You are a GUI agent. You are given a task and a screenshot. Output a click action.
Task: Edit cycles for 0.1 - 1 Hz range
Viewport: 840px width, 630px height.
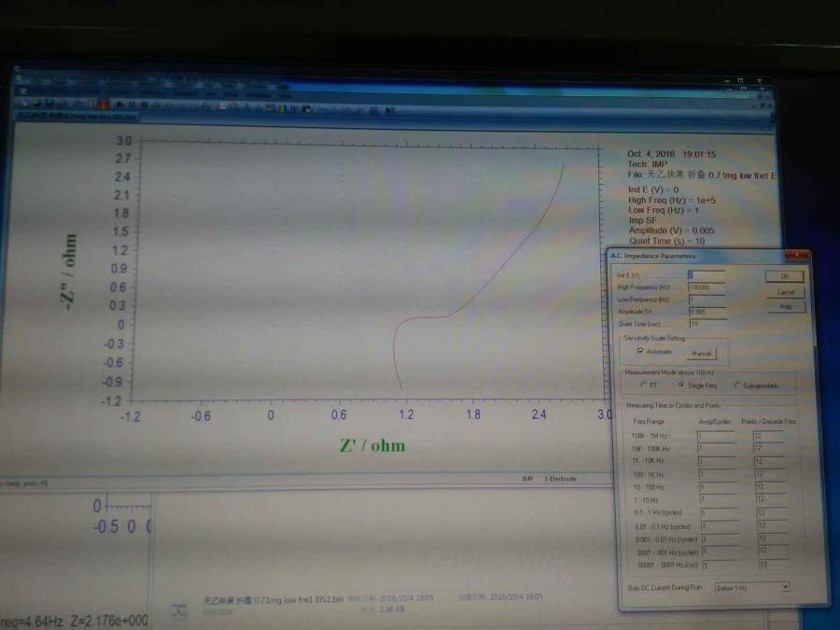pyautogui.click(x=720, y=512)
